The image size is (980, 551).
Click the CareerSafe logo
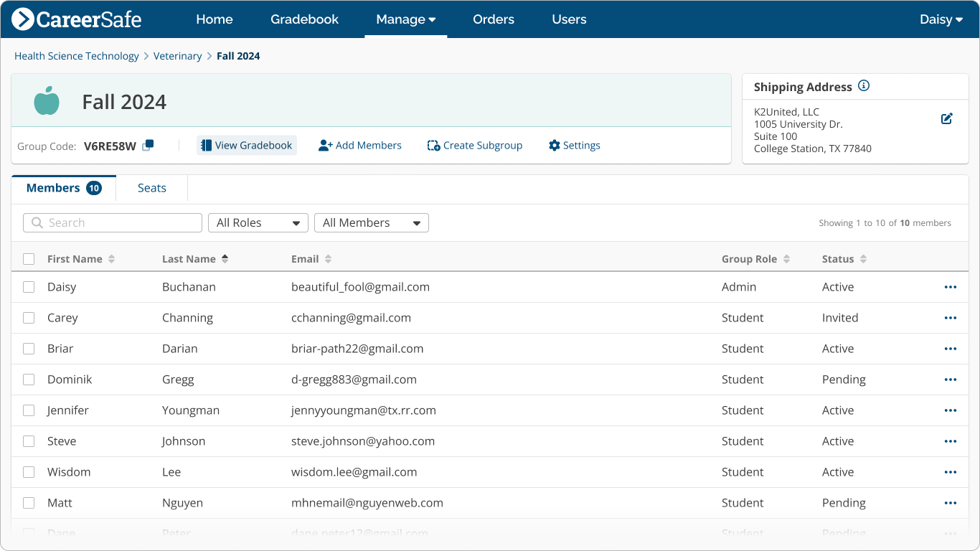tap(75, 19)
